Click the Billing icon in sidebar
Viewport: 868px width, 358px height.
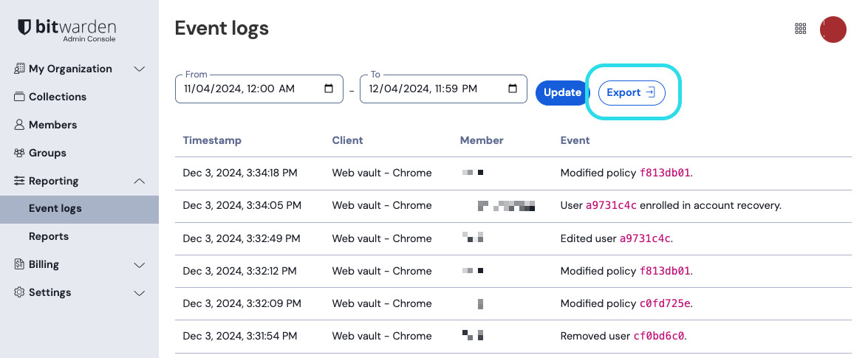pos(19,264)
